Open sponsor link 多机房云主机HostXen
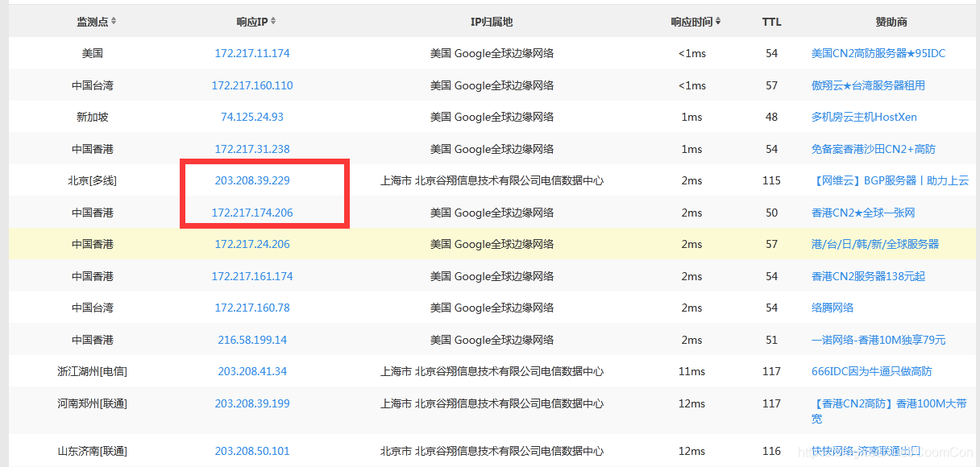This screenshot has width=980, height=467. point(864,117)
